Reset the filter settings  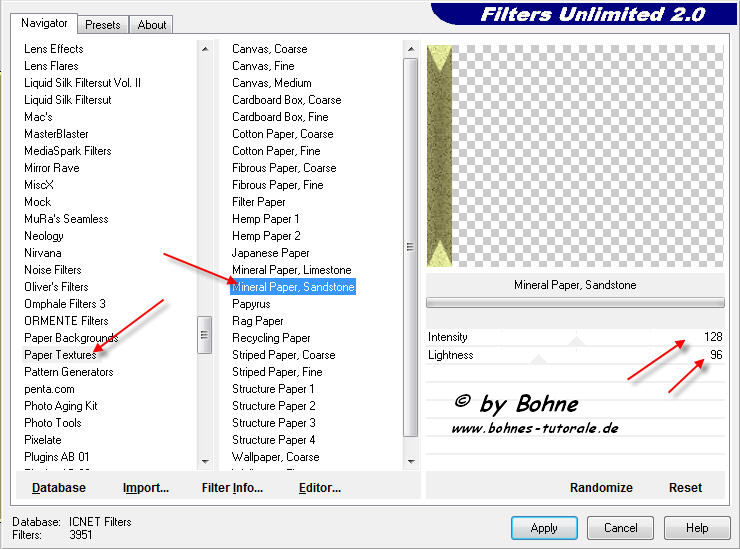tap(685, 488)
